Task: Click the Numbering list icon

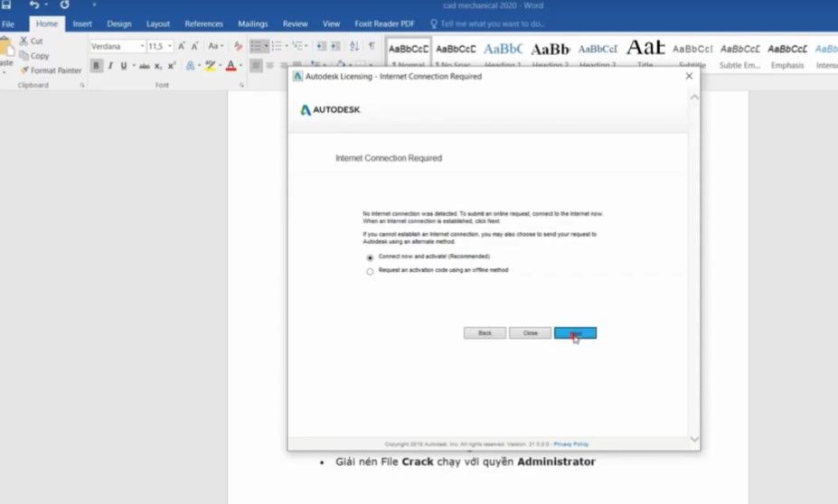Action: (x=277, y=46)
